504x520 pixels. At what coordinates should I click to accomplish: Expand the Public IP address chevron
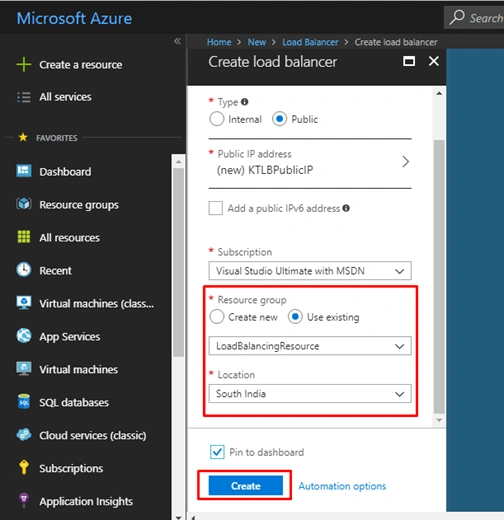[405, 162]
